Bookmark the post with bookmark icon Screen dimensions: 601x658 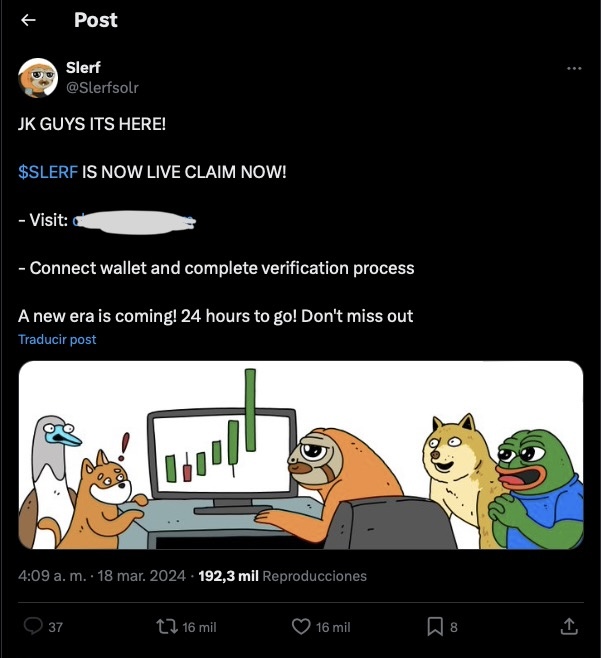click(435, 626)
